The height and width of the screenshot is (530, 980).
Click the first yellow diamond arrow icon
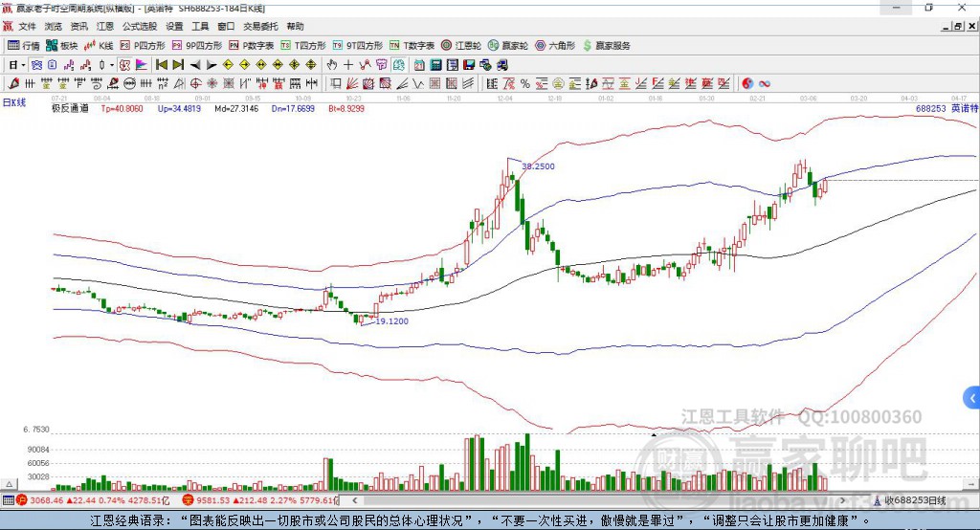(228, 65)
